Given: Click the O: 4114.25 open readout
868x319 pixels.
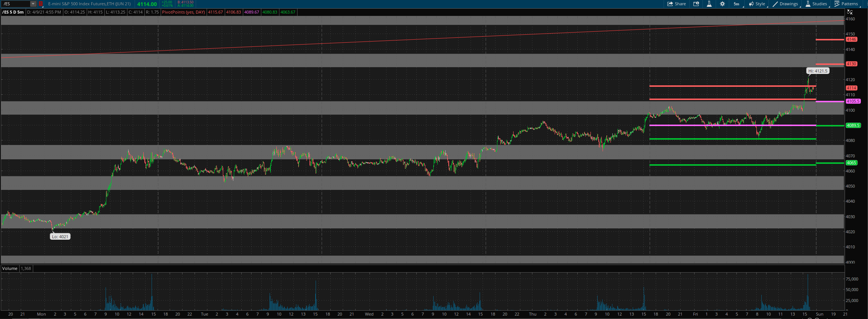Looking at the screenshot, I should click(75, 12).
